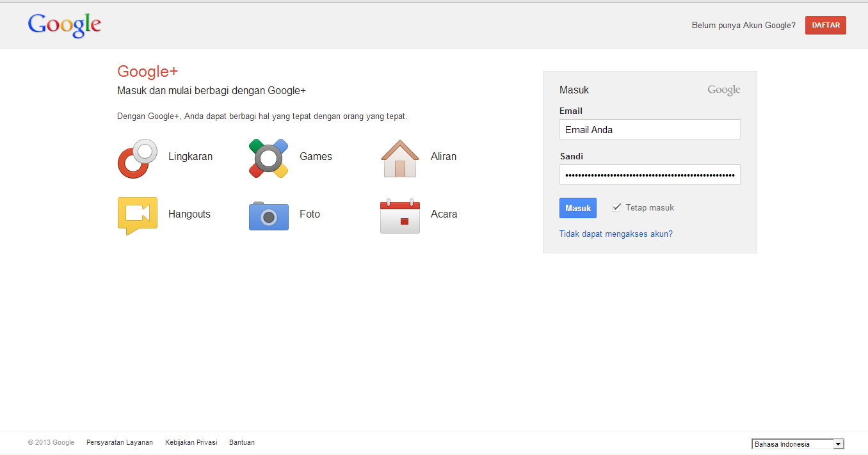Open Tidak dapat mengakses akun link

616,234
